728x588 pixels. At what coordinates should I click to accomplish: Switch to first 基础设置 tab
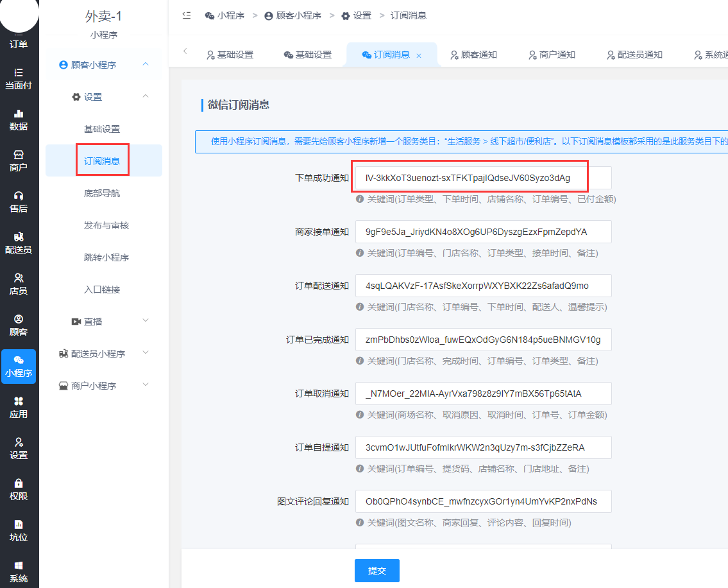[x=230, y=55]
